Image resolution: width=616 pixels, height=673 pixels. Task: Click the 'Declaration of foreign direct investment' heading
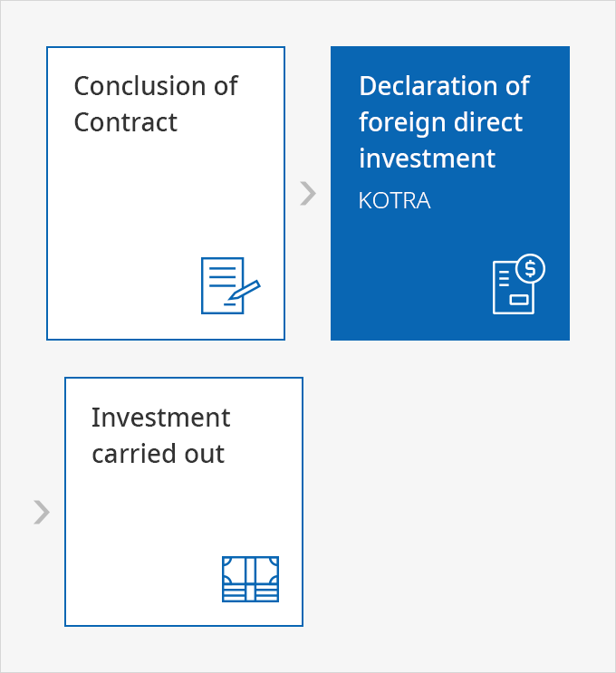coord(444,122)
